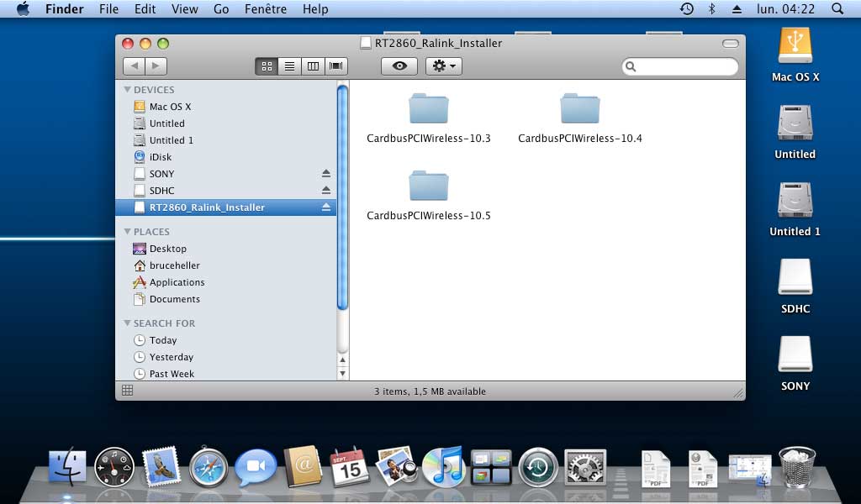Open Spotlight search in menu bar
This screenshot has height=504, width=861.
(837, 8)
